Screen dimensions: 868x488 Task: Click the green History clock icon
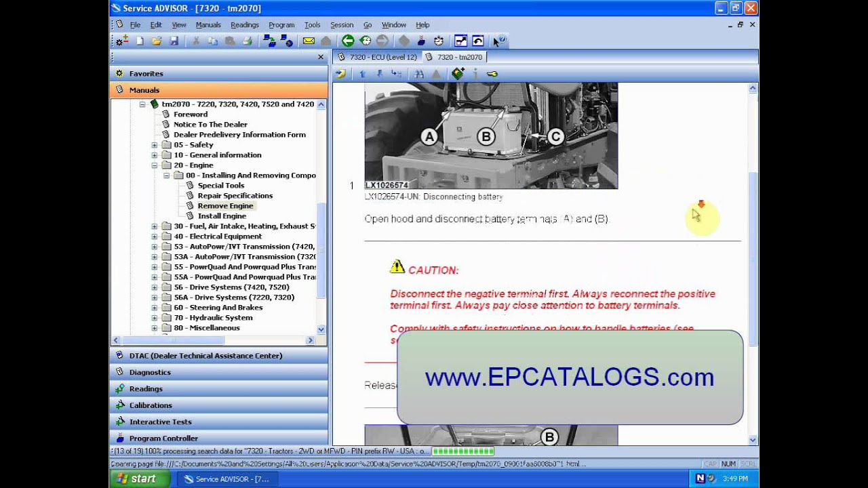click(x=366, y=41)
